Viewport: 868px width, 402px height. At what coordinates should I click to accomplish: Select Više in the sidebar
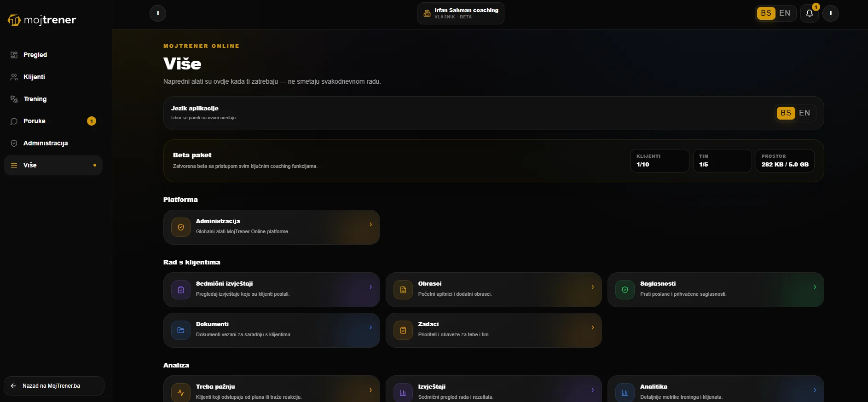pyautogui.click(x=53, y=165)
